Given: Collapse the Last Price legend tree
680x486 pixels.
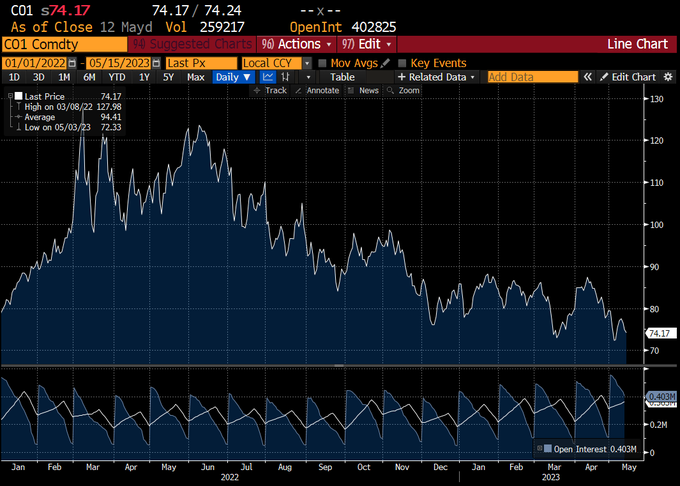Looking at the screenshot, I should (10, 96).
